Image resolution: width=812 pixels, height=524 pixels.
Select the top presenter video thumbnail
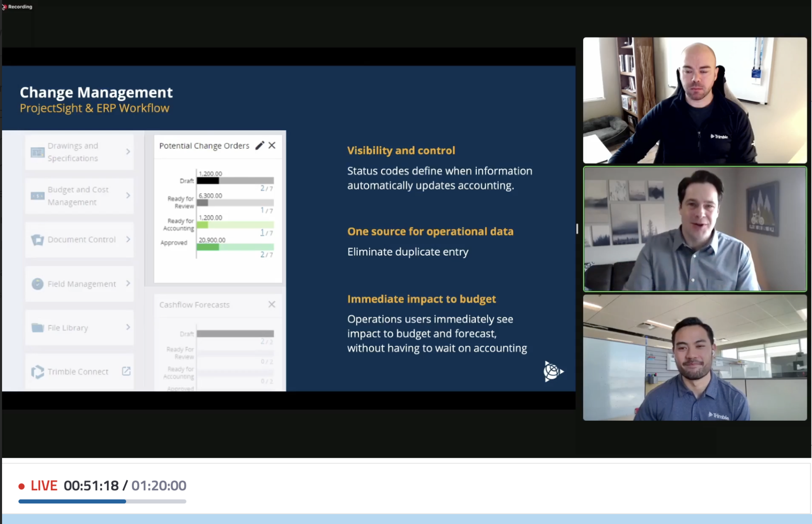(x=695, y=100)
